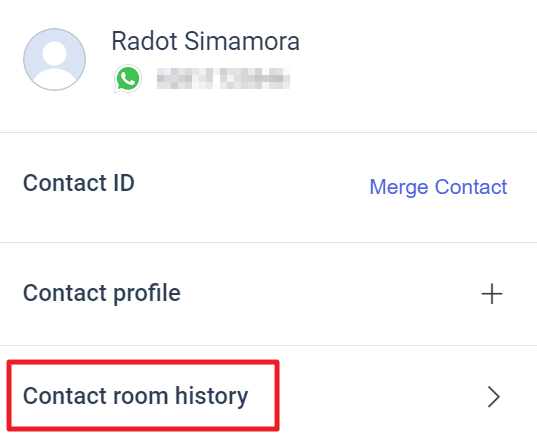Click the highlighted Contact room history label

click(x=136, y=396)
